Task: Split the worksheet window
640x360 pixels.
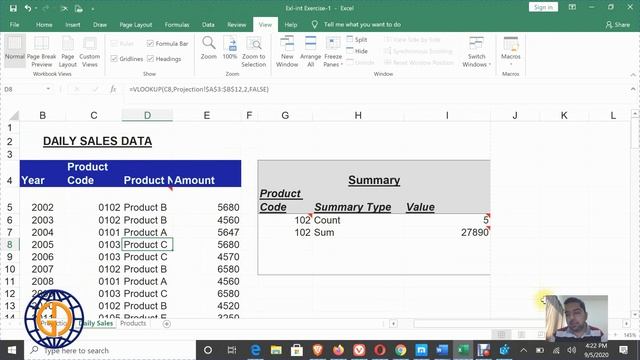Action: (357, 40)
